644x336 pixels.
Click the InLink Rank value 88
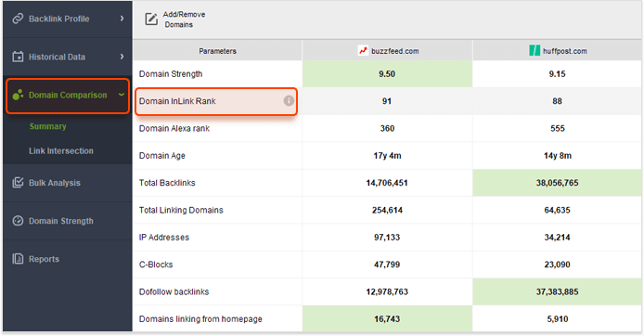point(557,101)
